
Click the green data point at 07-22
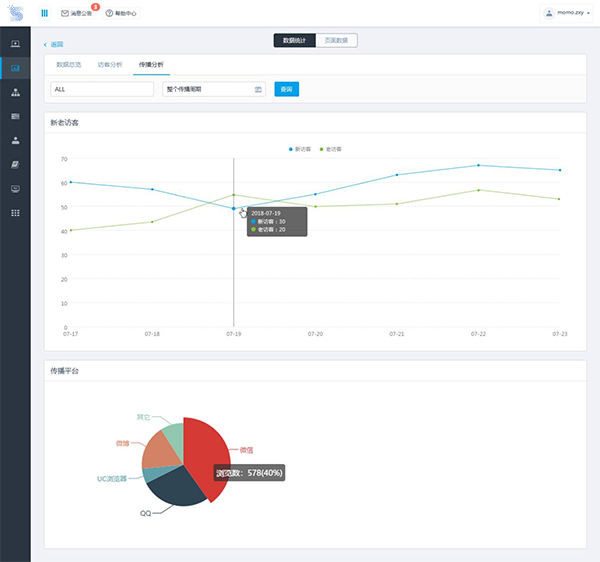click(478, 190)
